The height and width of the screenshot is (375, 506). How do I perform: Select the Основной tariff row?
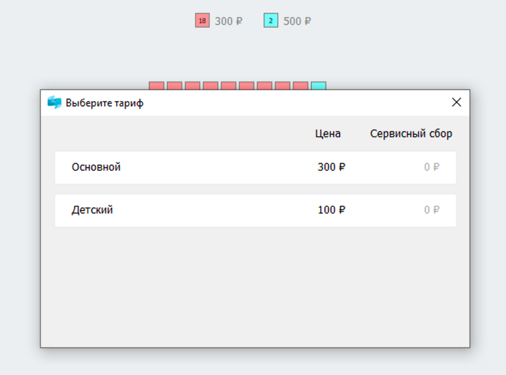(255, 167)
